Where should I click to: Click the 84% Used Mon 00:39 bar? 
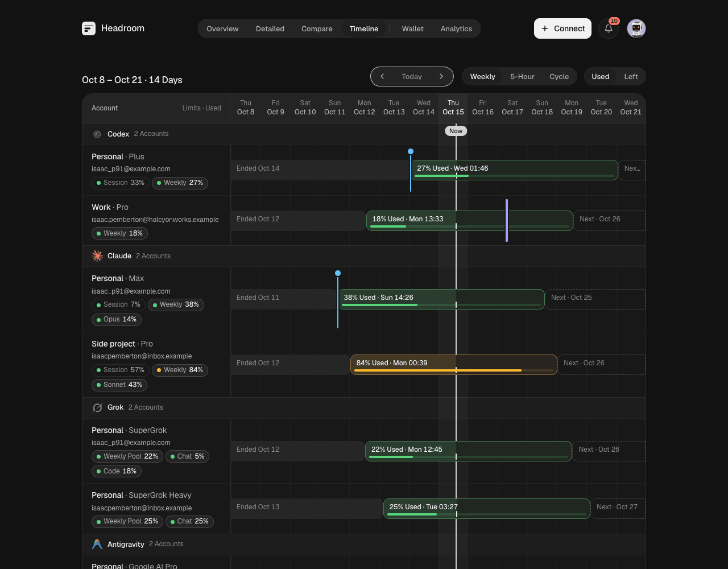pyautogui.click(x=454, y=365)
